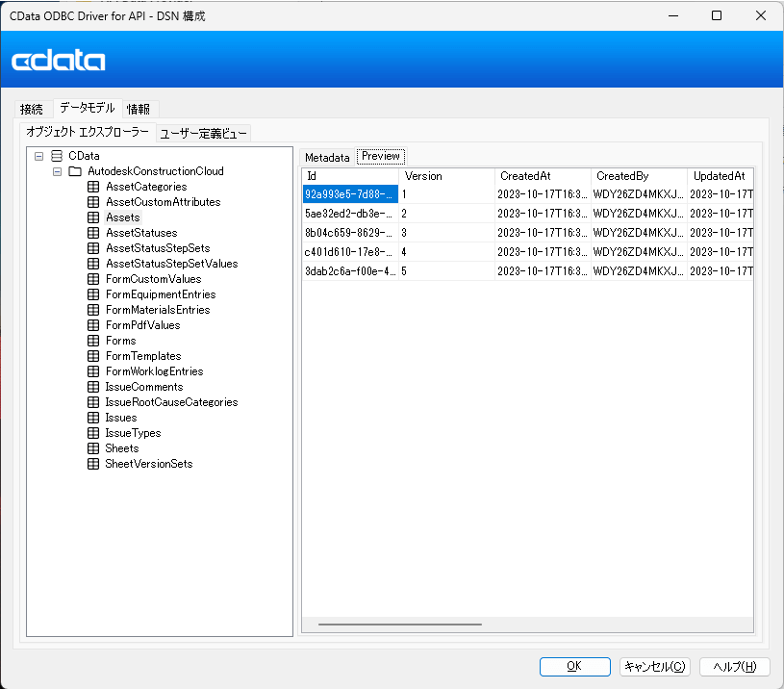This screenshot has width=784, height=689.
Task: Select the cell with Id 3dab2c6a-f00e-4...
Action: coord(350,271)
